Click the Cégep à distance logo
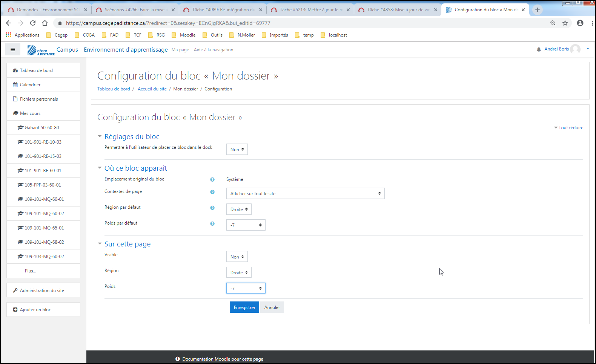Viewport: 596px width, 364px height. pyautogui.click(x=41, y=50)
